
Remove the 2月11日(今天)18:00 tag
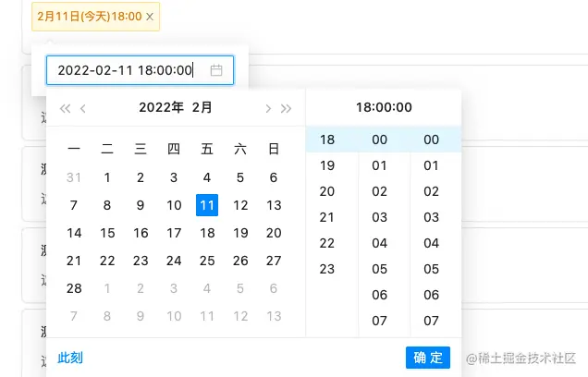click(151, 17)
